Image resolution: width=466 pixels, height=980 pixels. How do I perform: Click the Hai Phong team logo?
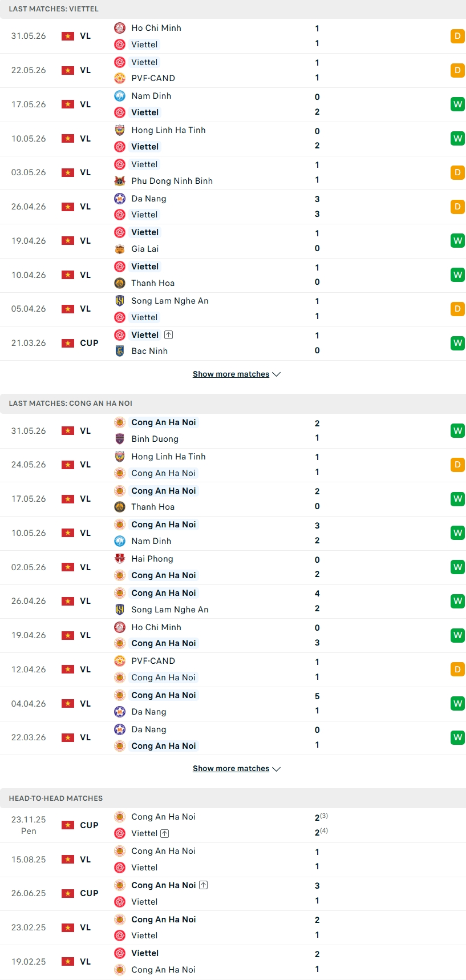120,559
